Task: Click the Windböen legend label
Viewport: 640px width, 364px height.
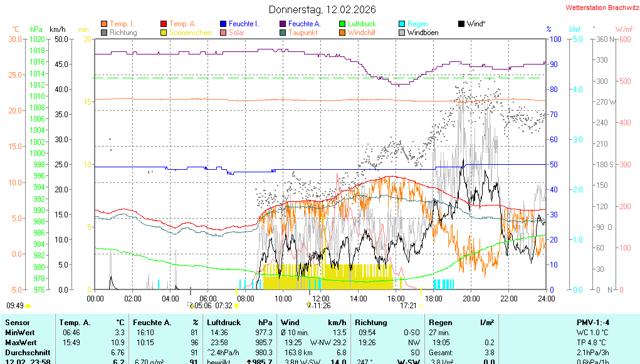Action: point(422,33)
